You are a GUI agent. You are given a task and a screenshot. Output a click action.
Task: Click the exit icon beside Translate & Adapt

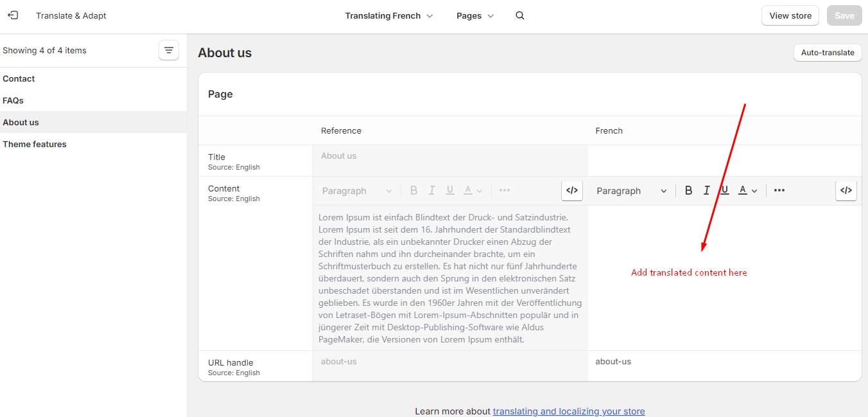13,15
